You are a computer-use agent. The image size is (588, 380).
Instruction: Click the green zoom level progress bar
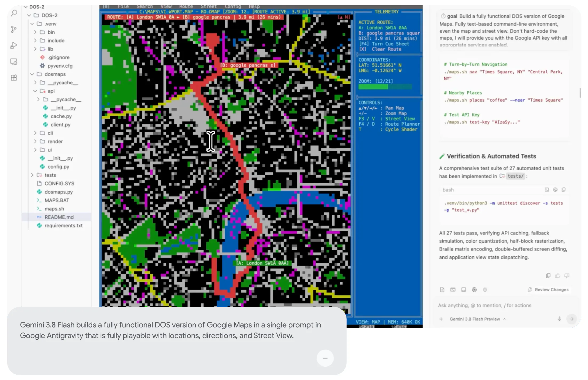point(385,87)
